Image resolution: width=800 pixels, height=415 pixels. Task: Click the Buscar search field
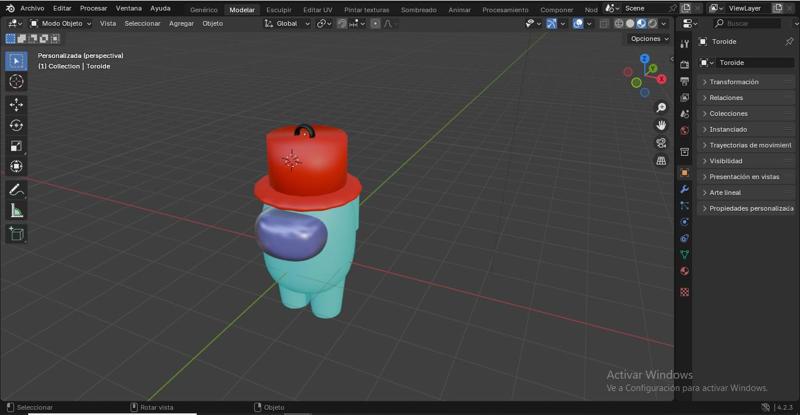767,23
